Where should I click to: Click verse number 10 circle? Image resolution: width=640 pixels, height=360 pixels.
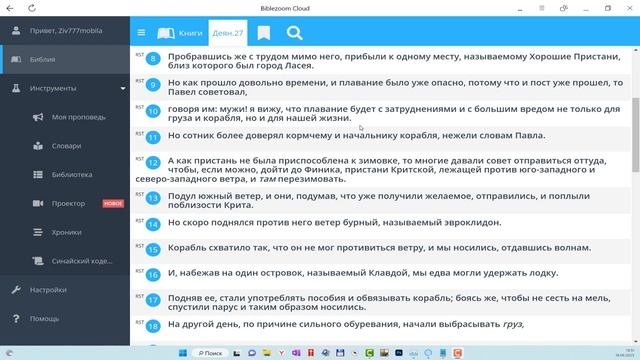[x=153, y=111]
